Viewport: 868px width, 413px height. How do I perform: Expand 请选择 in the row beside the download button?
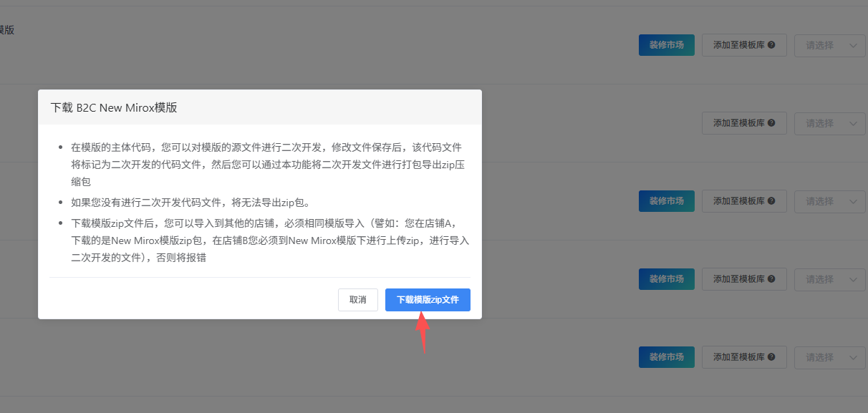(x=830, y=279)
